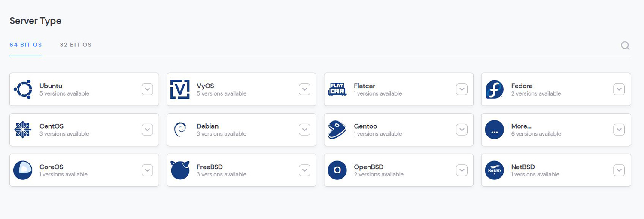Choose the CoreOS server type card
644x219 pixels.
(84, 170)
